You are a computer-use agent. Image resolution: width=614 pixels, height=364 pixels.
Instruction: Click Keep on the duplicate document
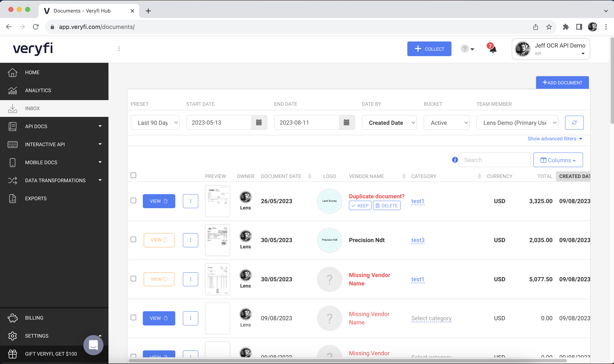[x=360, y=205]
